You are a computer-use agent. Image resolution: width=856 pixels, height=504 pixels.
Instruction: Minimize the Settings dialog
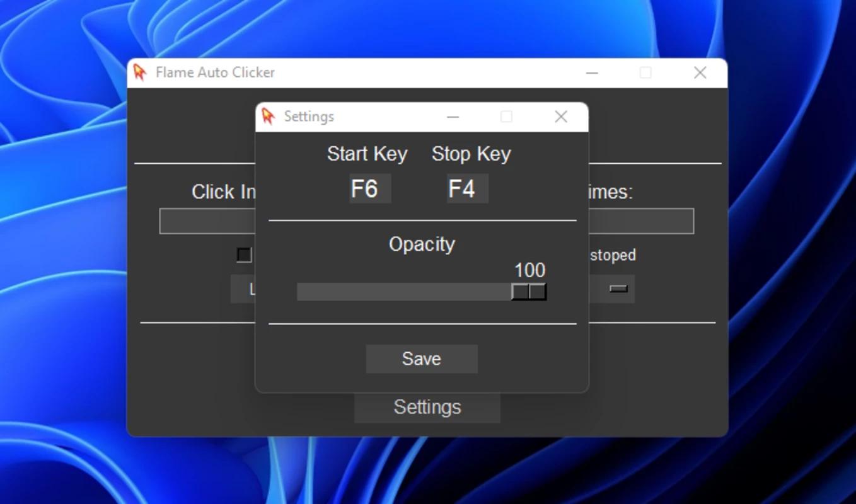pos(453,117)
